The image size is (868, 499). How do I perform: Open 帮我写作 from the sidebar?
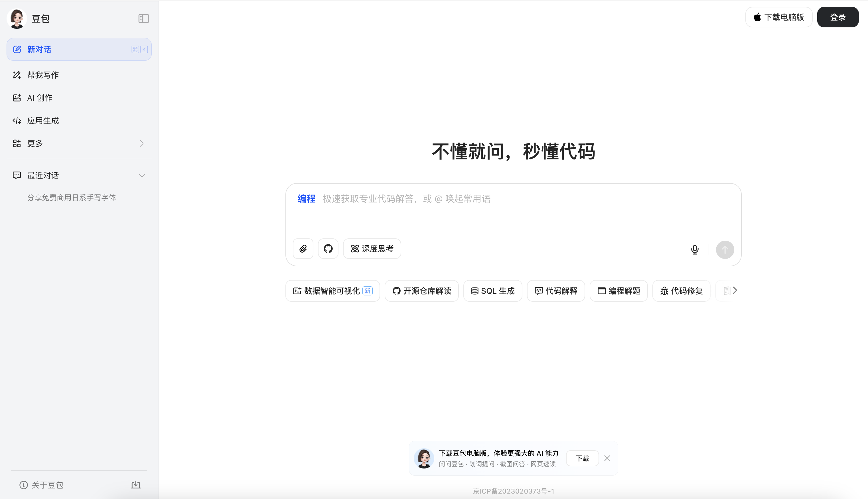click(43, 75)
